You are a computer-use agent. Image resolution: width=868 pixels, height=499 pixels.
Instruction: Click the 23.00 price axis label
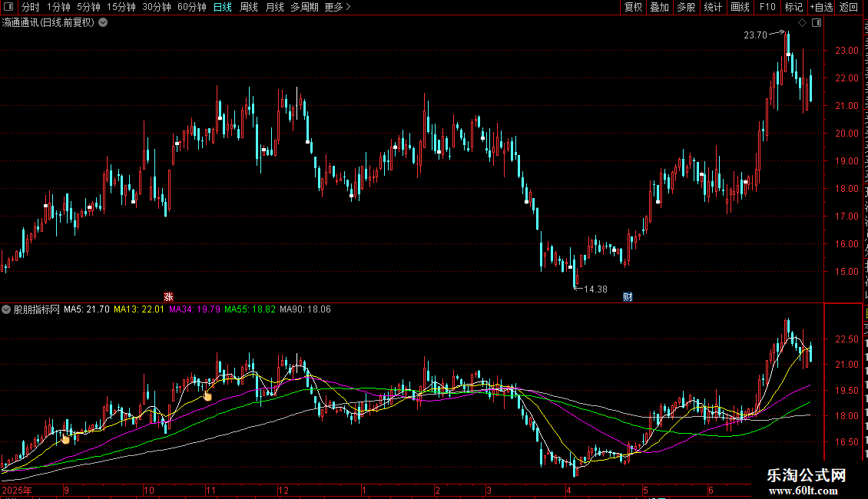pyautogui.click(x=847, y=51)
